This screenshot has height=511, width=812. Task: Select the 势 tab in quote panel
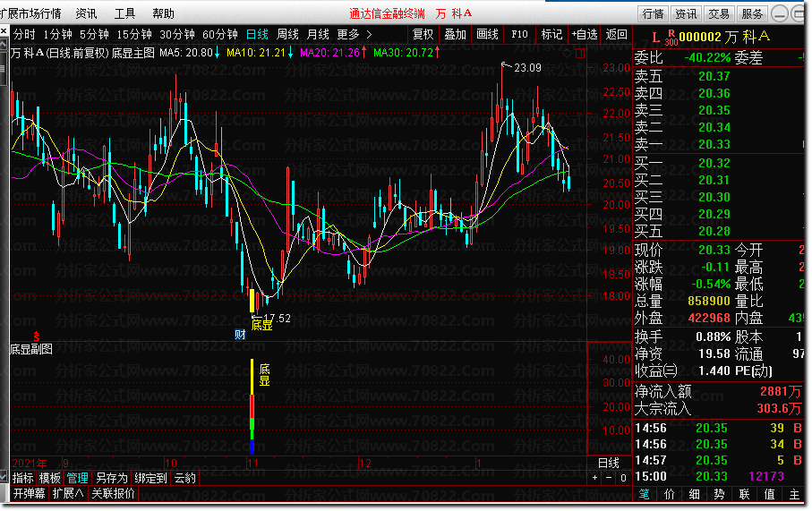click(x=719, y=494)
